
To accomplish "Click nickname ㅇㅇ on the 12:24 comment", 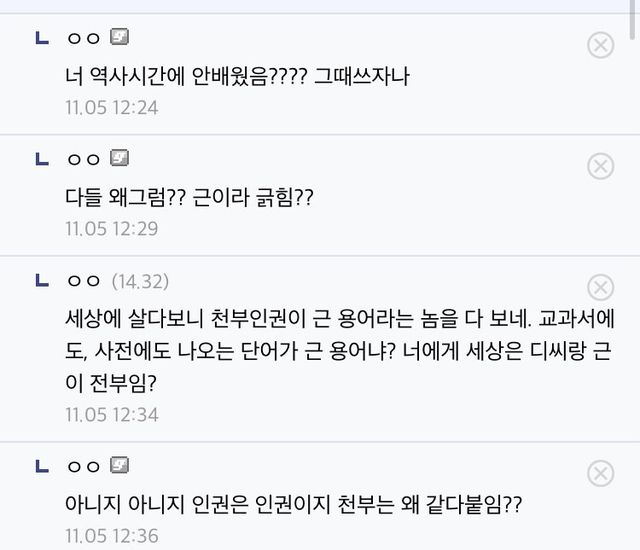I will tap(82, 39).
